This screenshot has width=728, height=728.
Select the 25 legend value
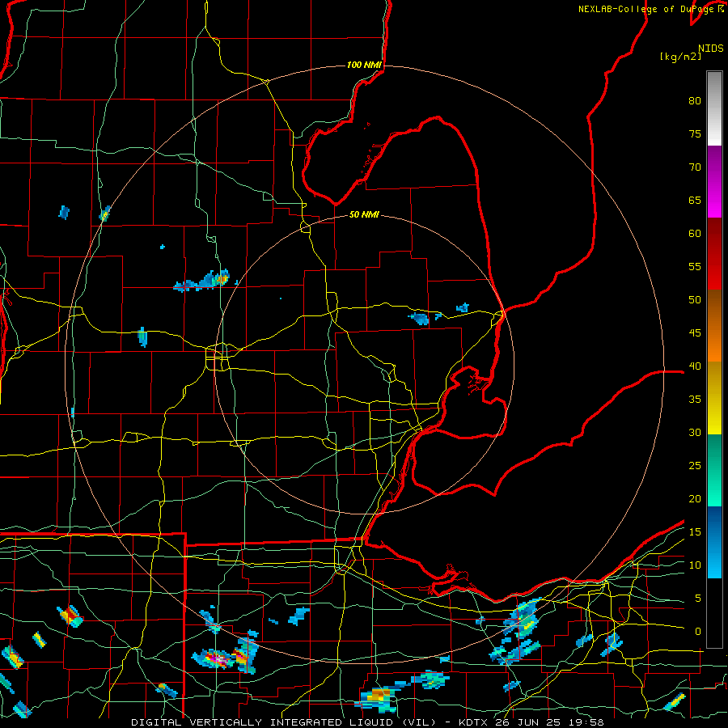[x=695, y=465]
